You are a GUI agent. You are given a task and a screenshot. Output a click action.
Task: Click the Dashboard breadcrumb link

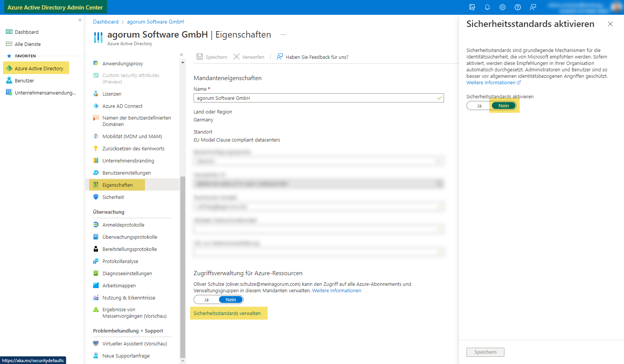pos(106,22)
